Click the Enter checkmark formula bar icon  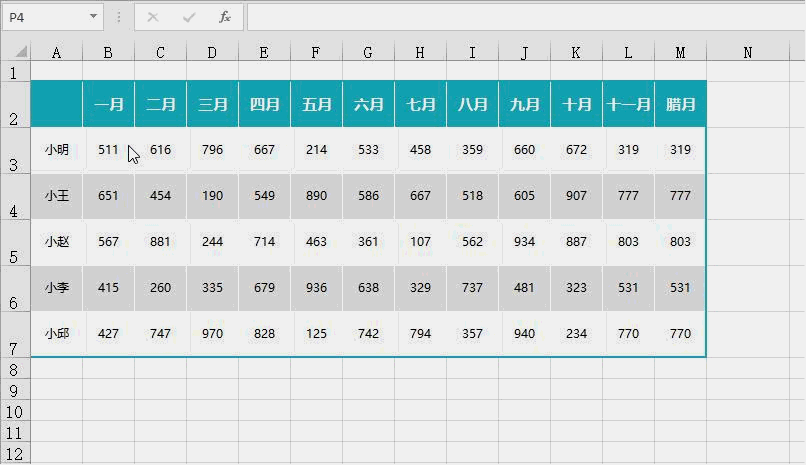[189, 17]
